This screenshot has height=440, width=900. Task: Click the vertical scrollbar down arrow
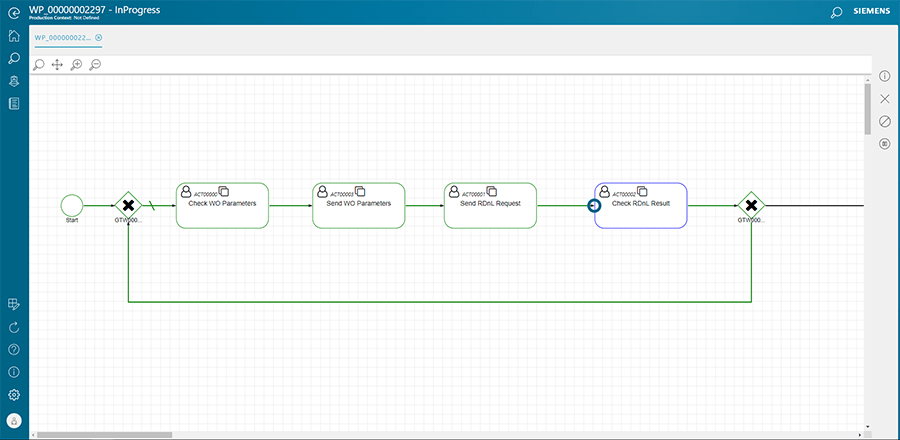coord(867,427)
